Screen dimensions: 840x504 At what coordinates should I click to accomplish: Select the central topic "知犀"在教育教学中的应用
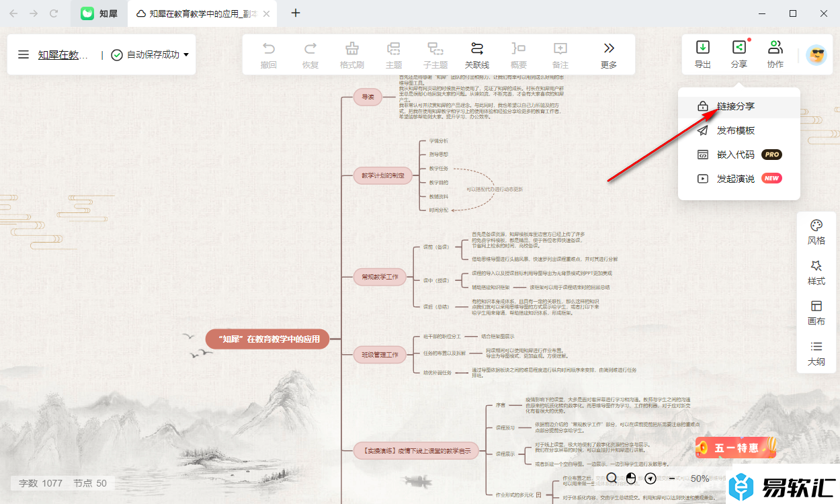click(267, 339)
